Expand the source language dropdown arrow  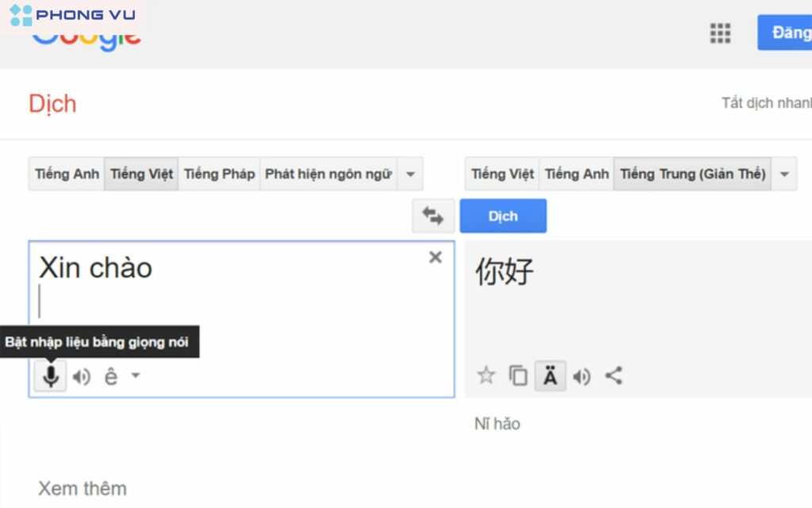411,173
